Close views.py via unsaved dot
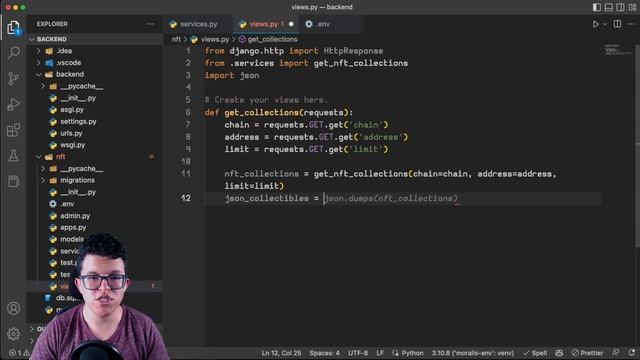Screen dimensions: 640x360 coord(291,24)
